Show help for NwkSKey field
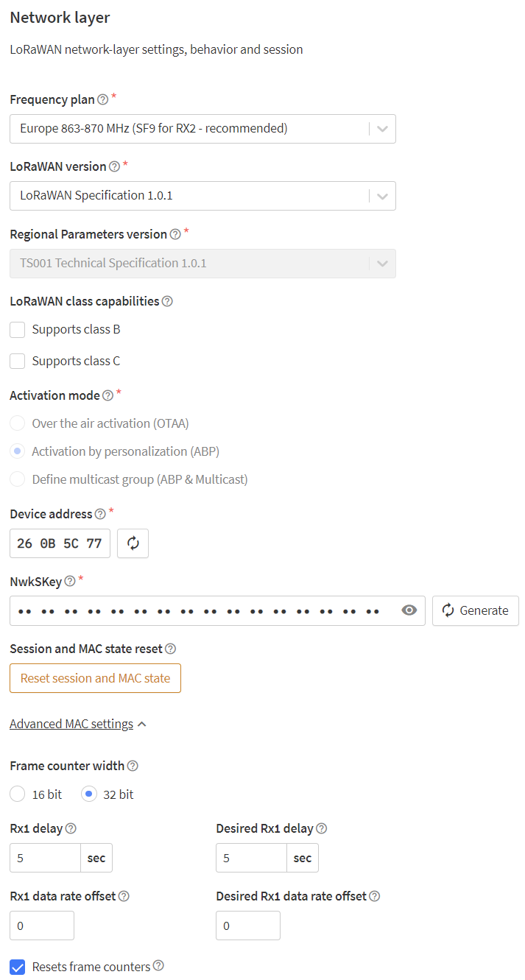 [x=70, y=581]
